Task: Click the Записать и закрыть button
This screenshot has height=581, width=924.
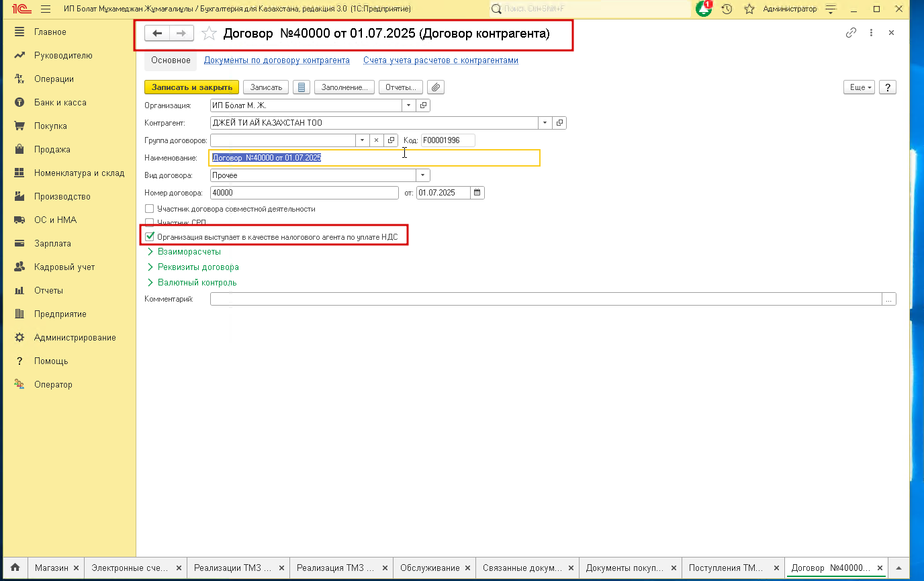Action: tap(192, 87)
